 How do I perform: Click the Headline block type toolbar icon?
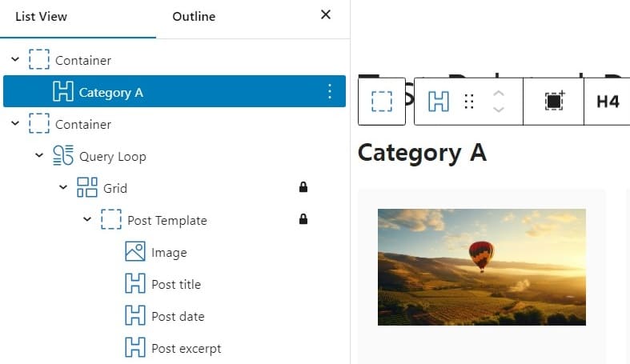(438, 102)
